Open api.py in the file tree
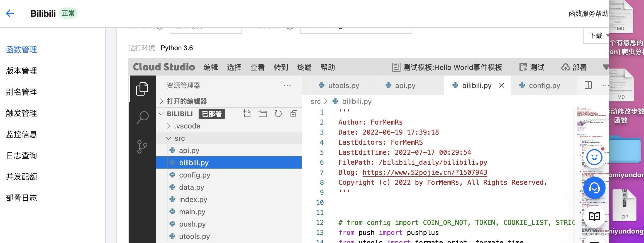The width and height of the screenshot is (644, 243). click(x=229, y=150)
